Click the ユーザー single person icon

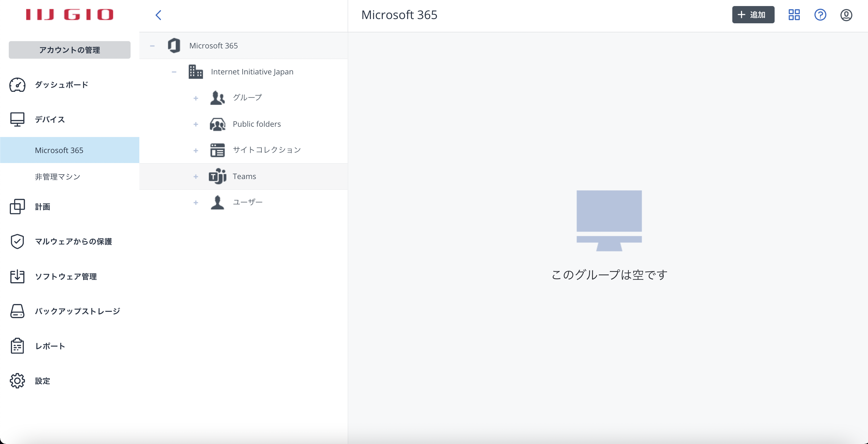pos(217,202)
